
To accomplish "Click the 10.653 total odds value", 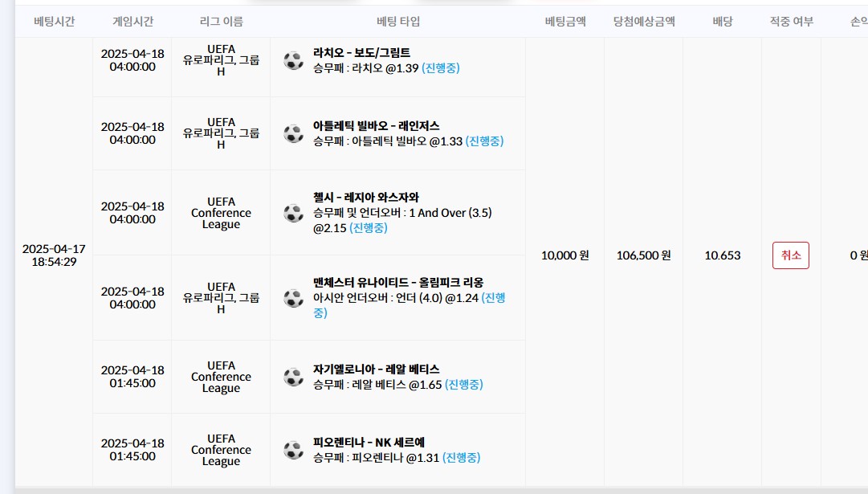I will click(723, 255).
